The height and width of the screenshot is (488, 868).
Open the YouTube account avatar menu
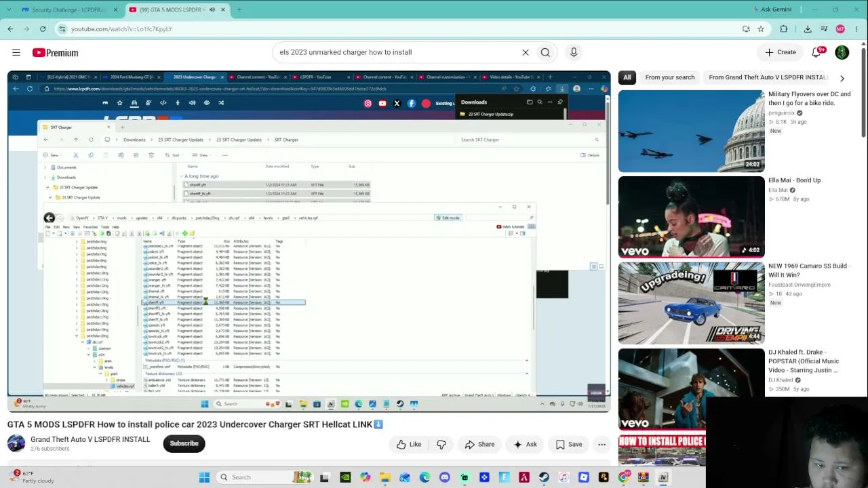click(x=842, y=52)
